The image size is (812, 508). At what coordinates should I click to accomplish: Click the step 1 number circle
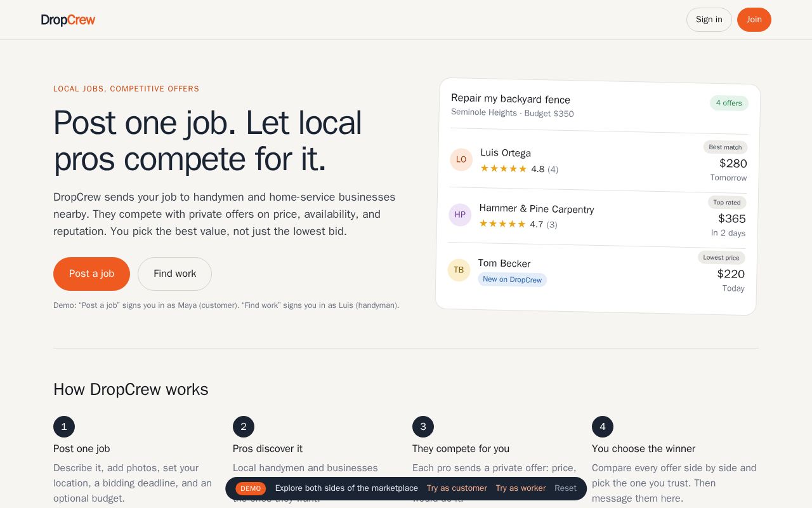(x=64, y=427)
